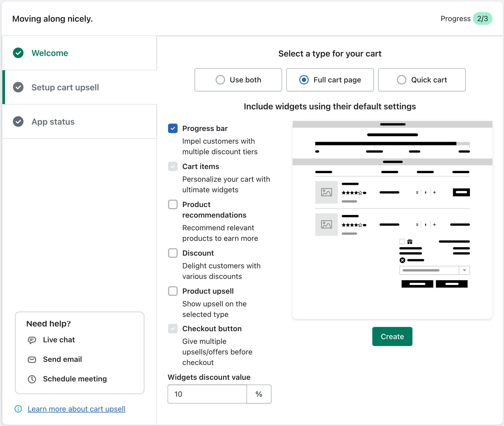
Task: Click the remove-discount X icon in preview
Action: pos(402,260)
